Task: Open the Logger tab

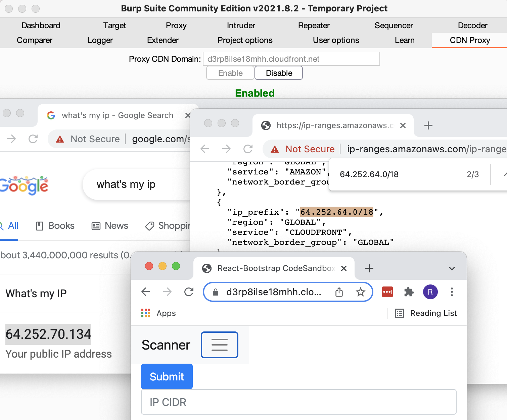Action: point(100,40)
